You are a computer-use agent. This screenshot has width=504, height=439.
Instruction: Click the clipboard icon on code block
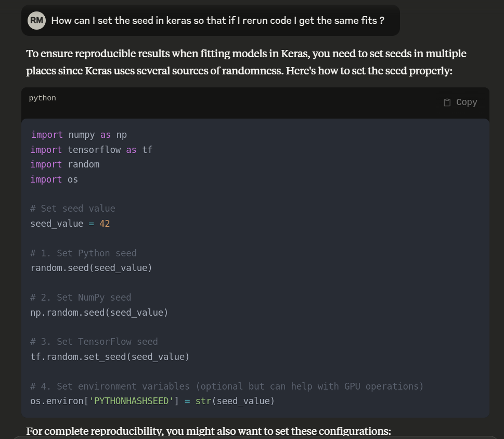point(447,102)
